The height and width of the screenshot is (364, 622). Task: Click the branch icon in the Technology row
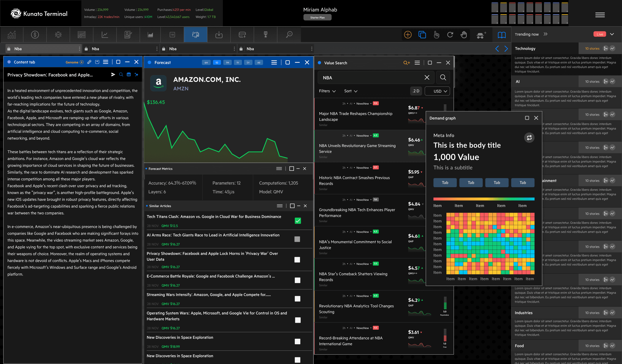point(605,48)
